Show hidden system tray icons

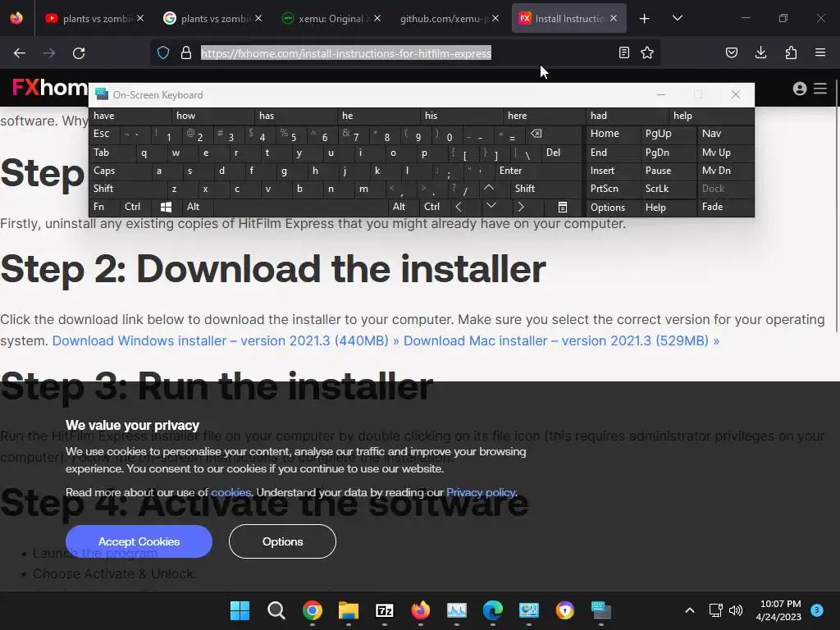coord(690,610)
